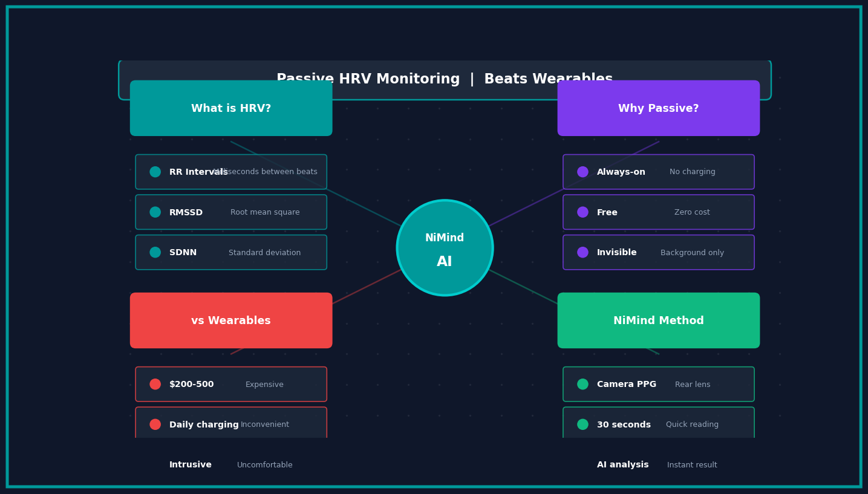This screenshot has height=494, width=868.
Task: Click the green dot beside 30 seconds
Action: (582, 424)
